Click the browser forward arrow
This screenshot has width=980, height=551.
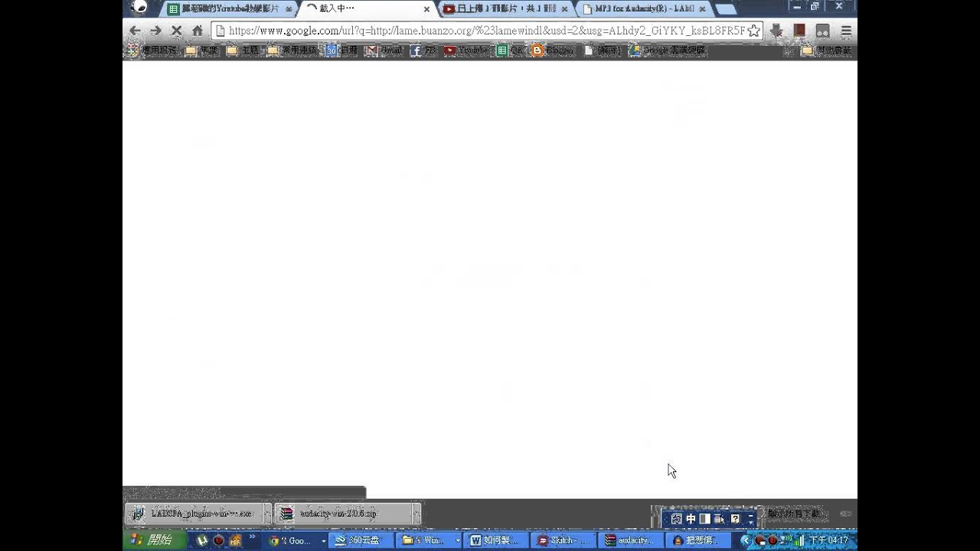155,31
